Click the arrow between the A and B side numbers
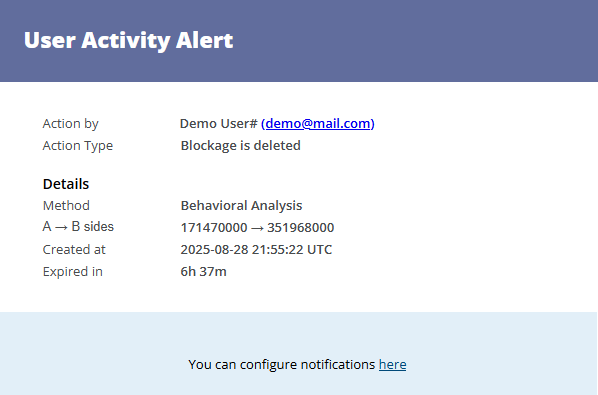The width and height of the screenshot is (598, 395). (x=257, y=228)
